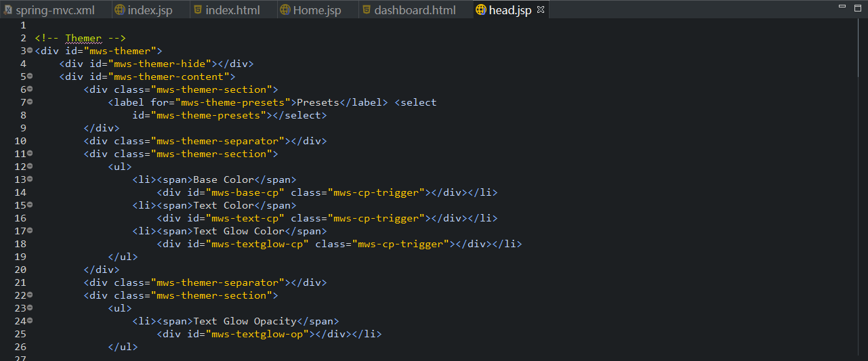Close the head.jsp tab
This screenshot has width=868, height=361.
pos(541,10)
